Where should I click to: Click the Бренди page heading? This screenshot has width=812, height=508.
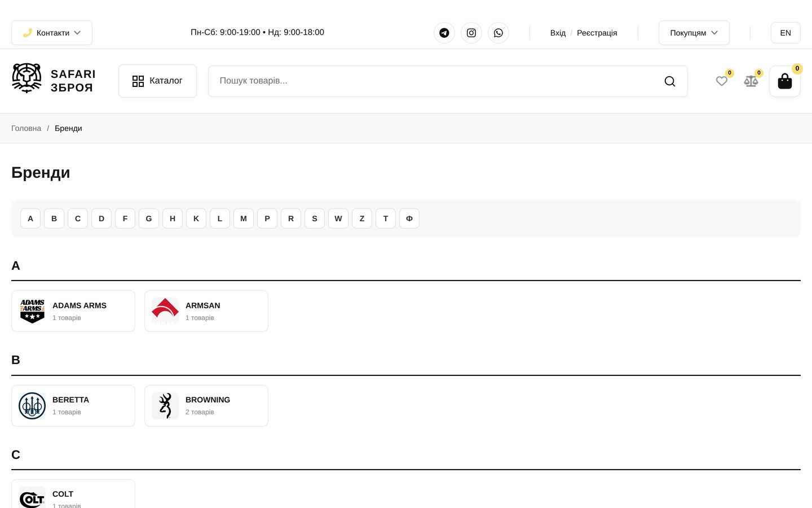41,173
